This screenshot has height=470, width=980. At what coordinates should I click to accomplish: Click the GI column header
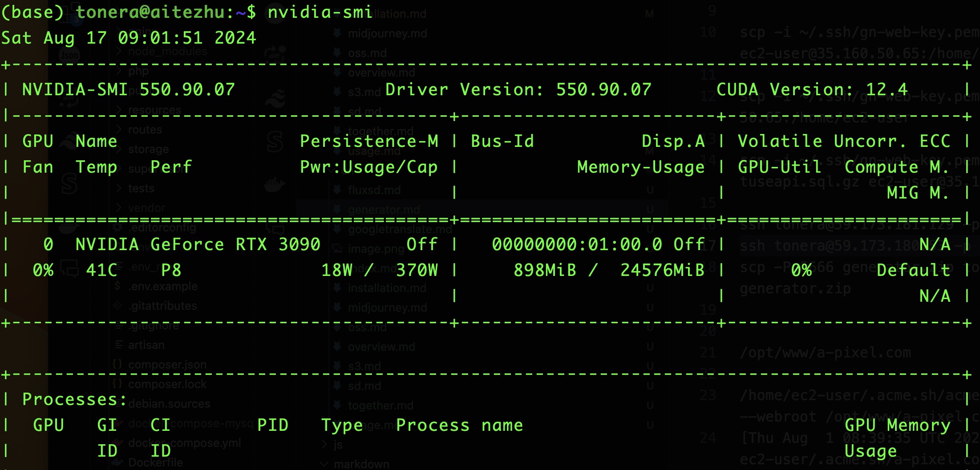coord(107,425)
